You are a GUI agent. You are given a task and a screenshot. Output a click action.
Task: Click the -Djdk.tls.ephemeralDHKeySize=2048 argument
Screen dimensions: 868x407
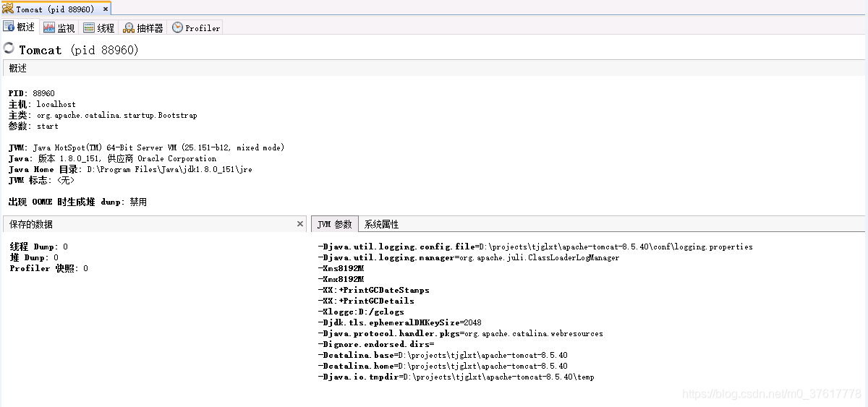click(x=400, y=322)
